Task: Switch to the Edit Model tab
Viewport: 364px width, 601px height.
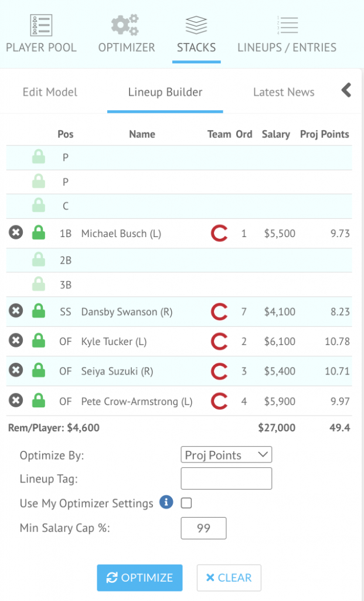Action: click(49, 92)
